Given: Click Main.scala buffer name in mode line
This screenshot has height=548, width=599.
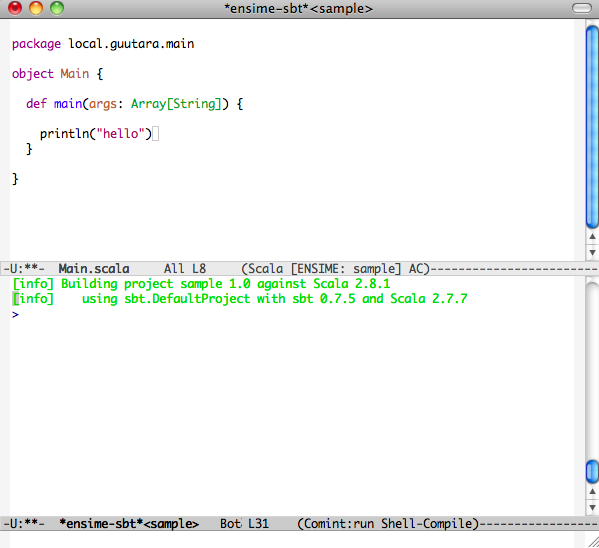Looking at the screenshot, I should pyautogui.click(x=94, y=269).
